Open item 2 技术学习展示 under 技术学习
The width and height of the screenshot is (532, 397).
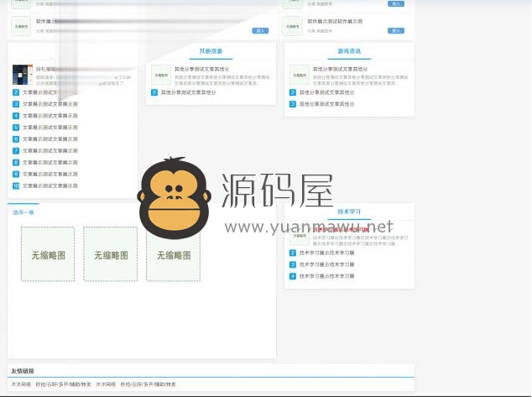pyautogui.click(x=326, y=253)
